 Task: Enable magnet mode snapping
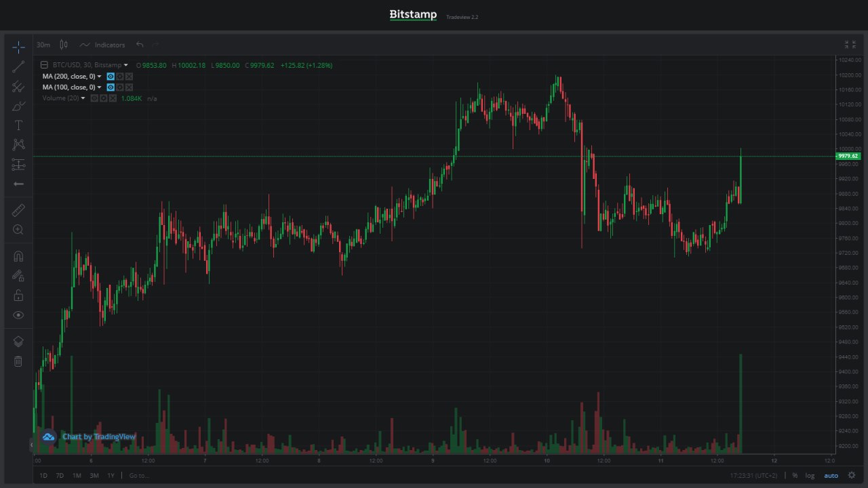18,257
